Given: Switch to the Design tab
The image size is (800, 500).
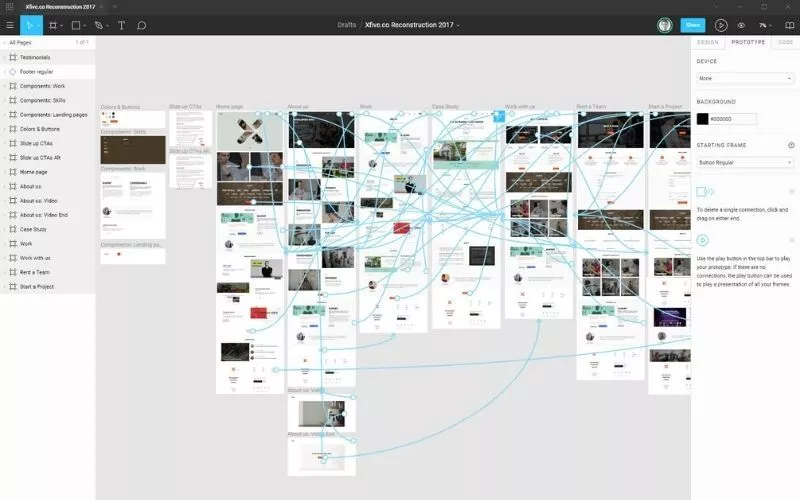Looking at the screenshot, I should 707,42.
